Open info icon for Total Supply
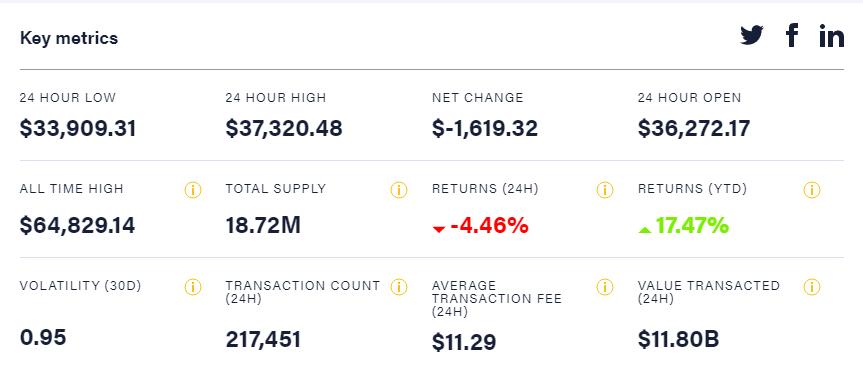Viewport: 863px width, 368px height. [398, 190]
